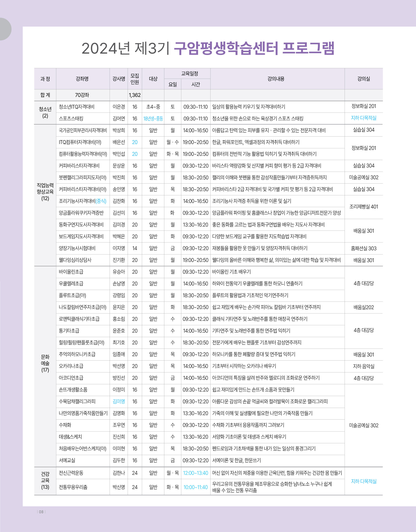The height and width of the screenshot is (532, 416).
Task: Click the course 청소년ITQ자격대비
Action: 77,107
